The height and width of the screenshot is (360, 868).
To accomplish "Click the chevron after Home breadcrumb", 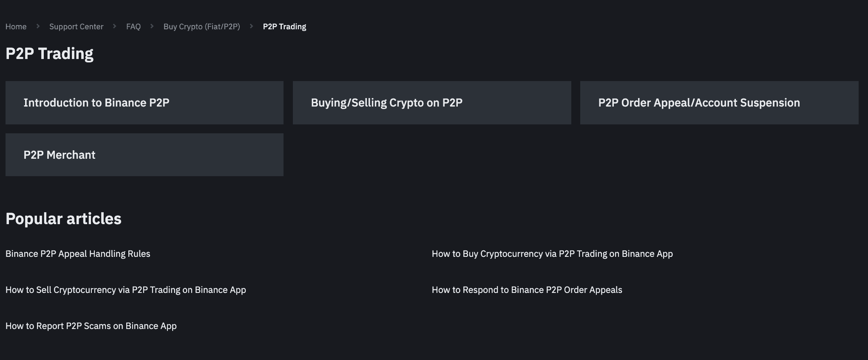I will click(x=38, y=26).
